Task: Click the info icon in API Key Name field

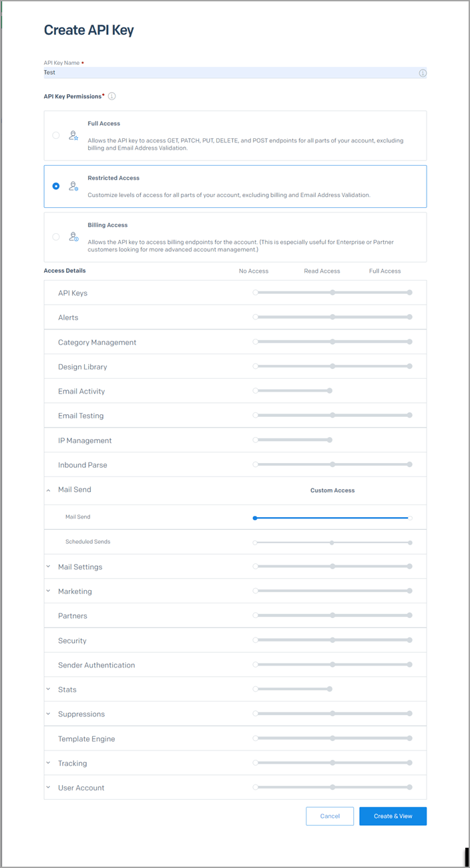Action: (423, 73)
